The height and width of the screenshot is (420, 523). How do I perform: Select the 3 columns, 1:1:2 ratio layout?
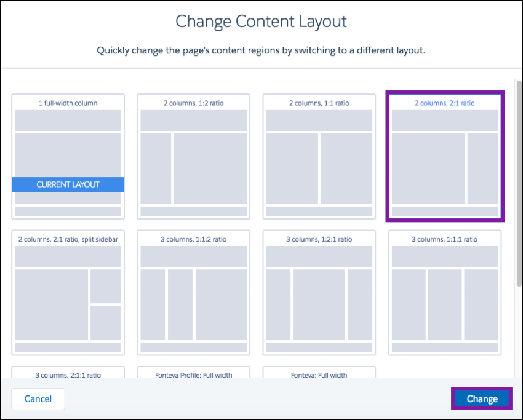[x=193, y=293]
